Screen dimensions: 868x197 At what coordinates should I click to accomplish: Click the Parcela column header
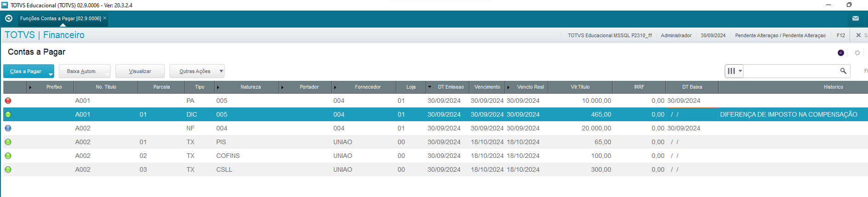(162, 87)
